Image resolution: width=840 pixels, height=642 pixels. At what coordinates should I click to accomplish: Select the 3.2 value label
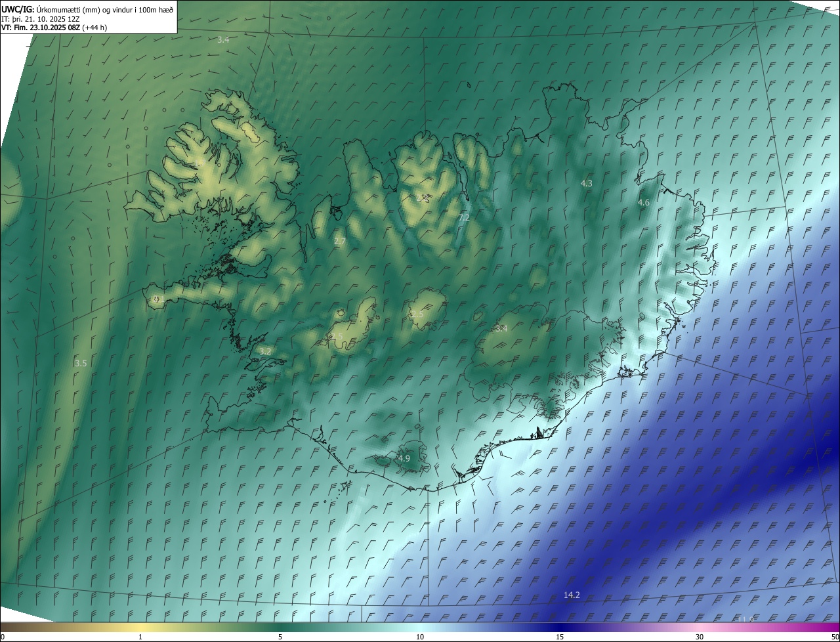tap(265, 352)
